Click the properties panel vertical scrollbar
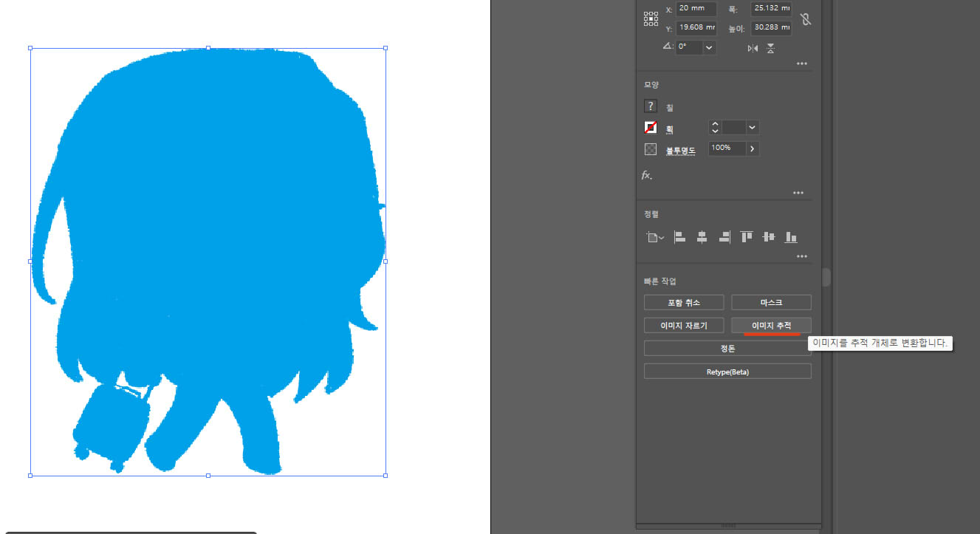 (826, 277)
